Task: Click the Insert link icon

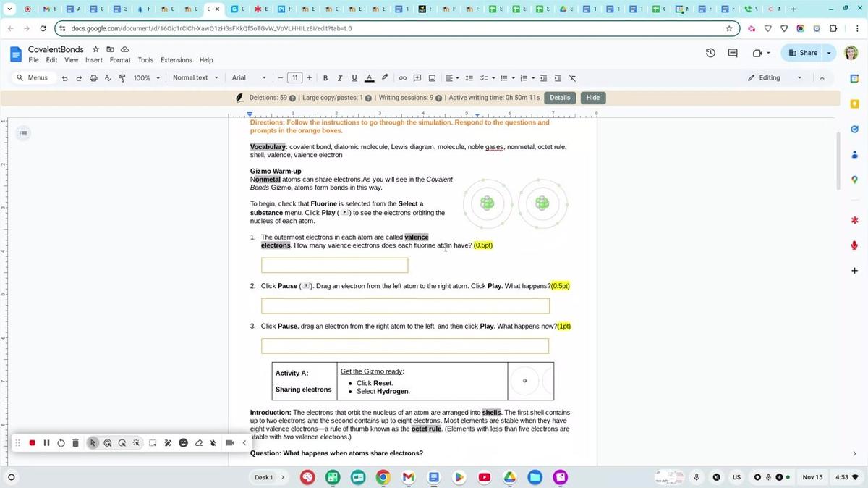Action: [x=403, y=78]
